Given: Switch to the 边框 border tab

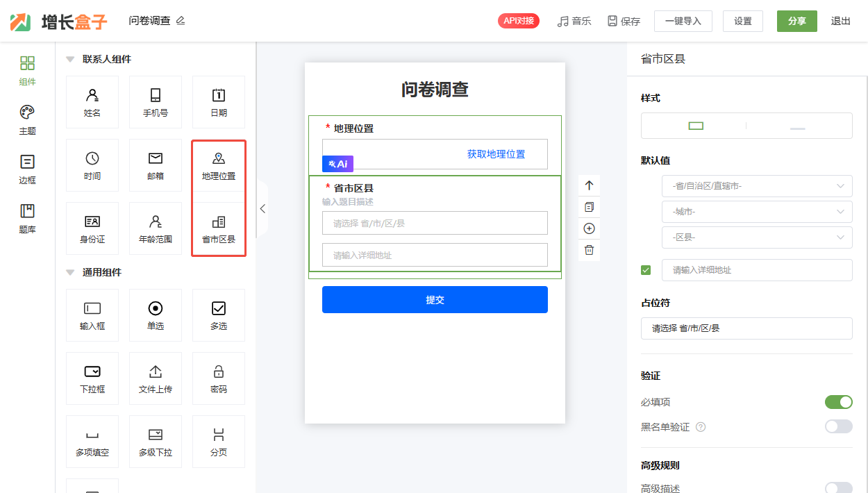Looking at the screenshot, I should (x=27, y=169).
